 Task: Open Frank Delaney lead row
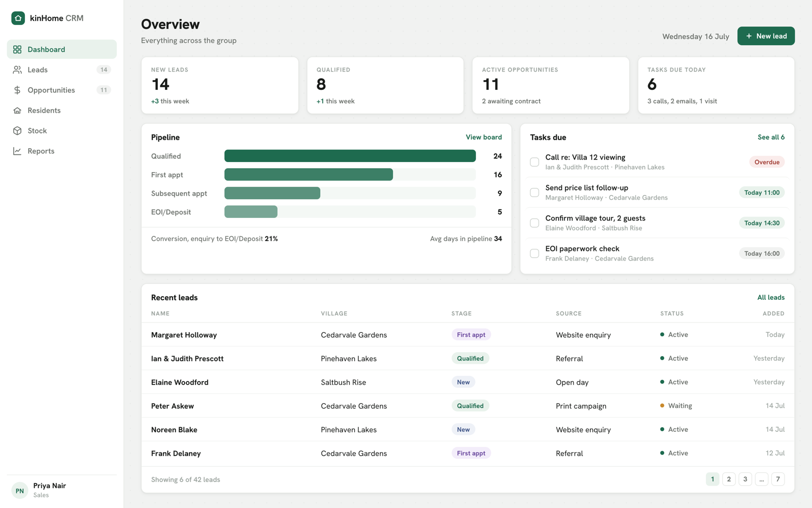point(468,453)
